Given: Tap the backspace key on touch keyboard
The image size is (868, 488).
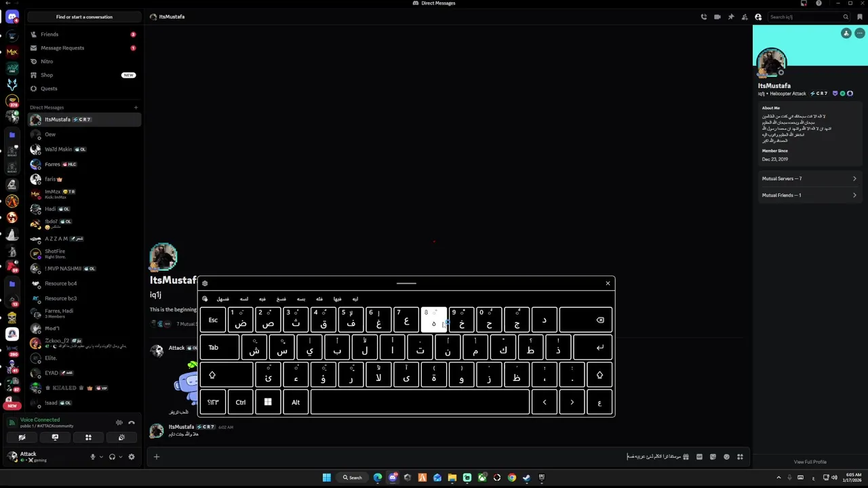Looking at the screenshot, I should [587, 320].
